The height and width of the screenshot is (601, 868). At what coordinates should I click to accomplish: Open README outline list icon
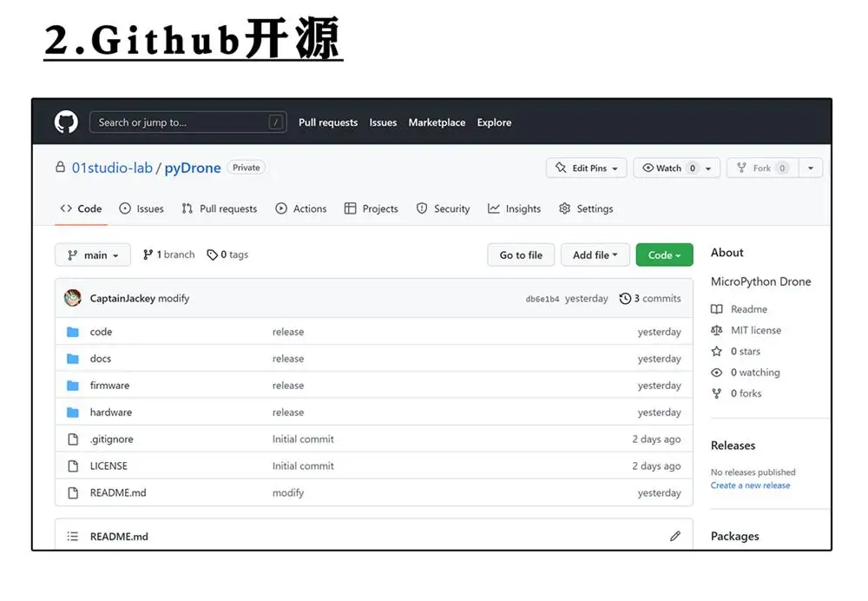[73, 536]
